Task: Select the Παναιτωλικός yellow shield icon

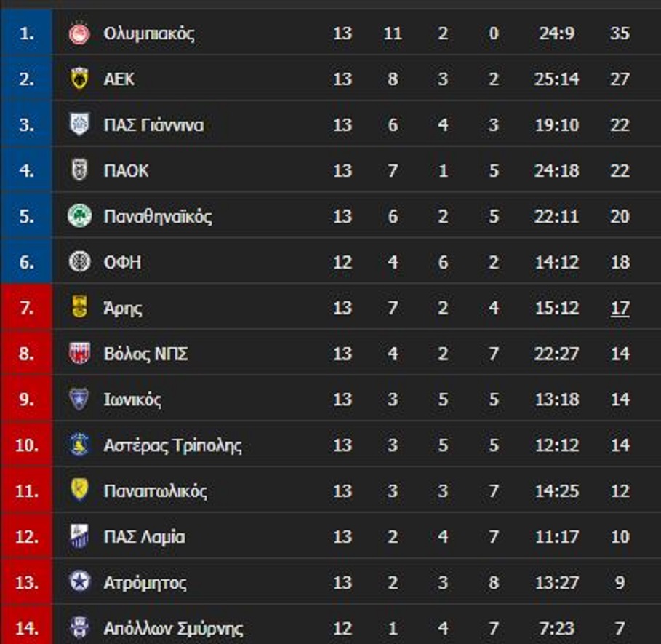Action: (79, 490)
